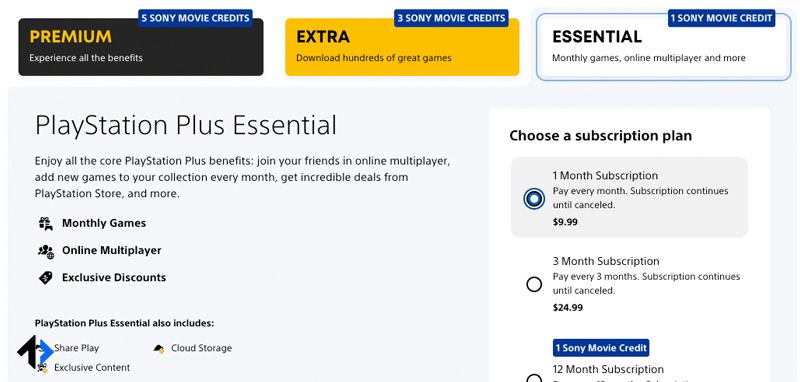Click the 3 Sony Movie Credits badge
The width and height of the screenshot is (800, 382).
[x=452, y=18]
